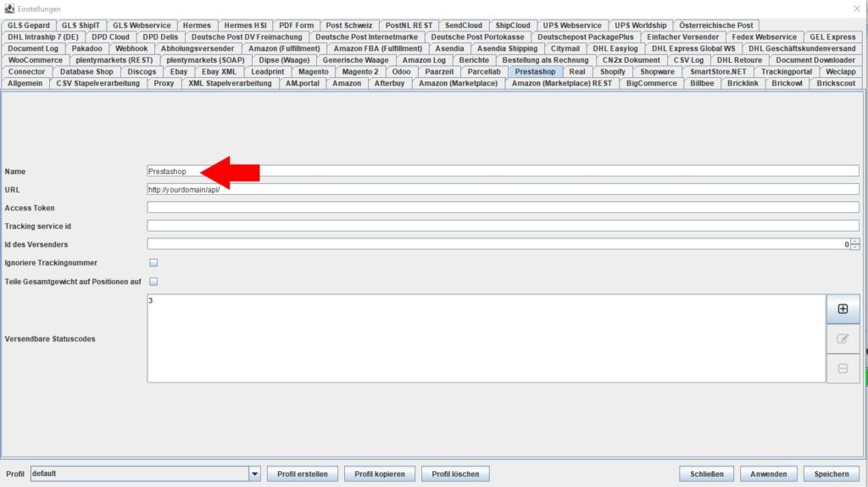Open the DHL Easylog tab
This screenshot has width=868, height=487.
pos(615,48)
